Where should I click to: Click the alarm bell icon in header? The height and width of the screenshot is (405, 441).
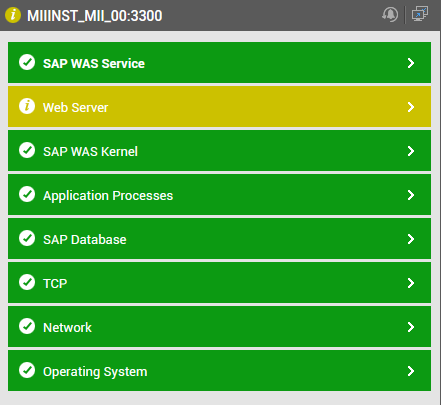click(390, 15)
